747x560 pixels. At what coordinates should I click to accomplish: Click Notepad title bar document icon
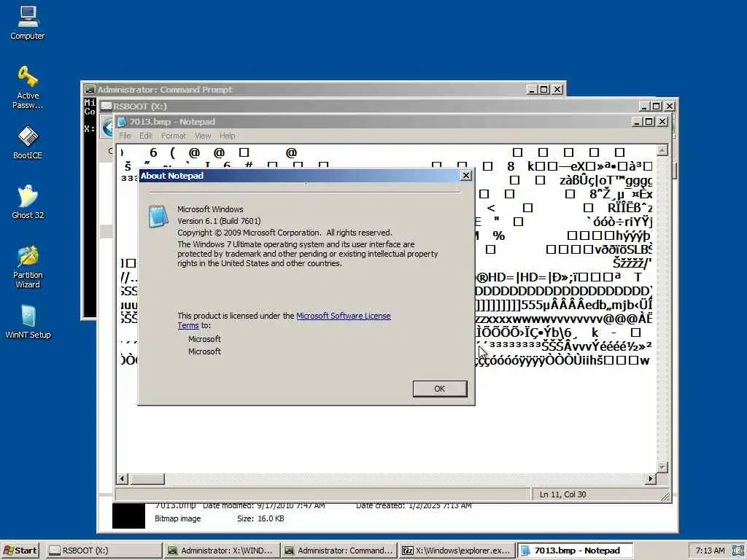pyautogui.click(x=122, y=122)
